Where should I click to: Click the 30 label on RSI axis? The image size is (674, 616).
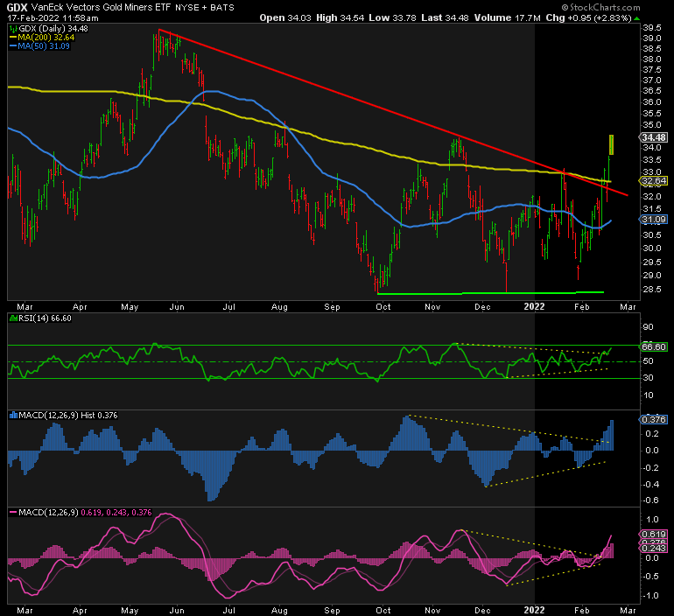[649, 378]
